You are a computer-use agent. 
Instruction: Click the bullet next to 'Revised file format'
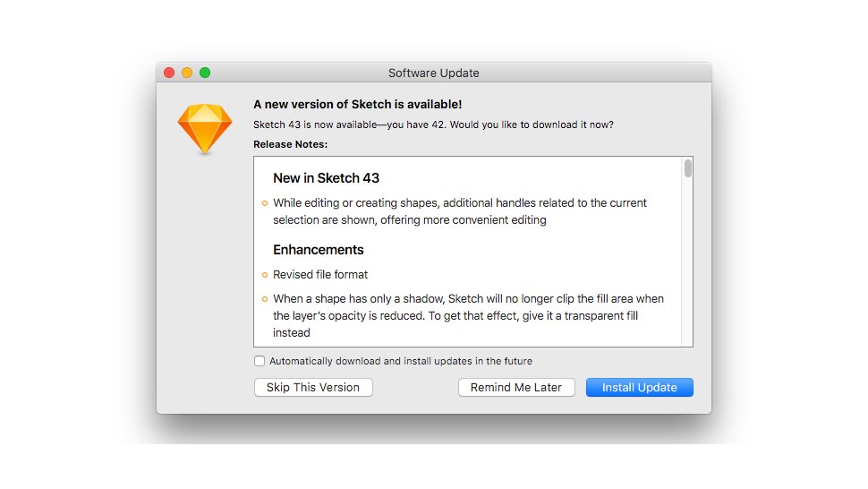point(265,275)
